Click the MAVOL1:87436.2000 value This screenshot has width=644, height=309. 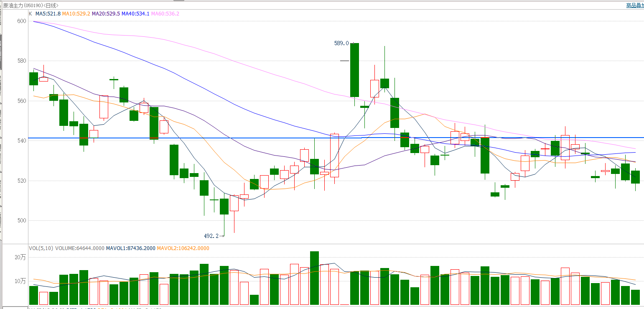[130, 248]
